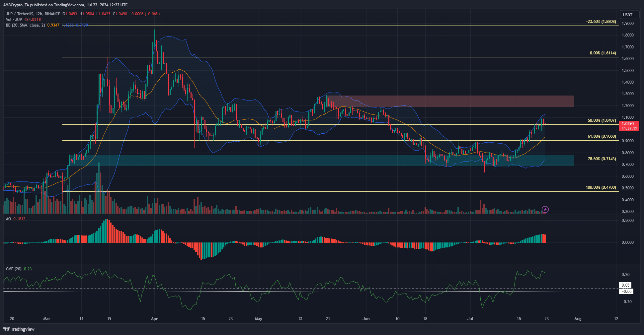
Task: Click the Vol · JUP indicator legend
Action: [x=14, y=20]
